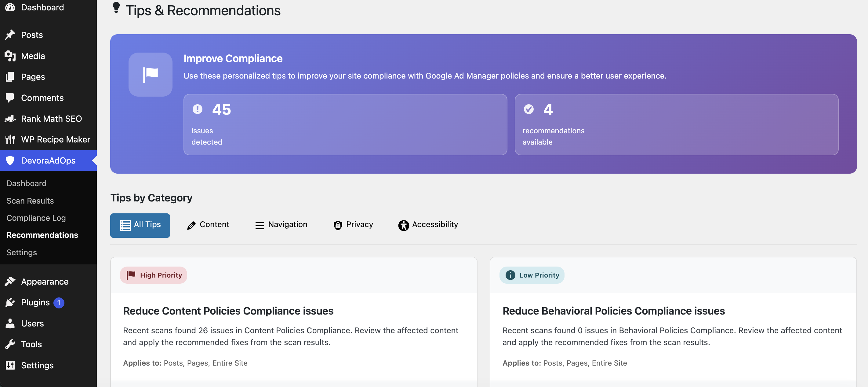This screenshot has width=868, height=387.
Task: Click the Low Priority badge
Action: click(532, 275)
